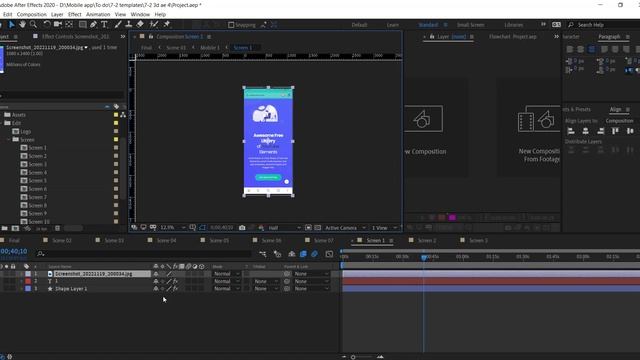Open blending Mode dropdown for Screenshot layer
This screenshot has height=360, width=640.
pyautogui.click(x=227, y=274)
